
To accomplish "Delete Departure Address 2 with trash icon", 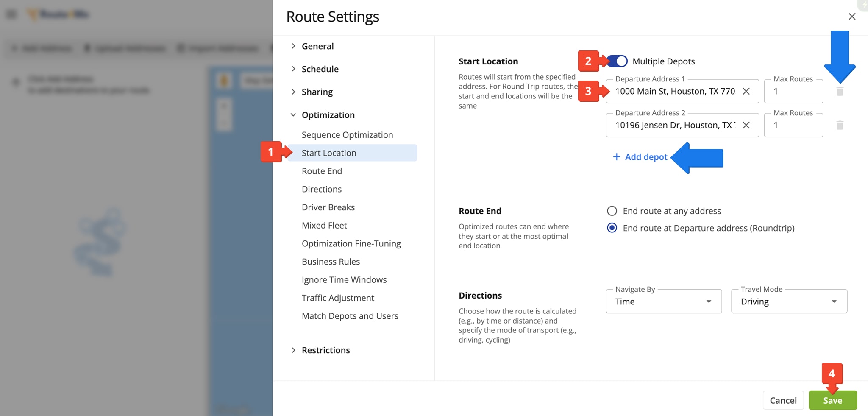I will pos(840,125).
